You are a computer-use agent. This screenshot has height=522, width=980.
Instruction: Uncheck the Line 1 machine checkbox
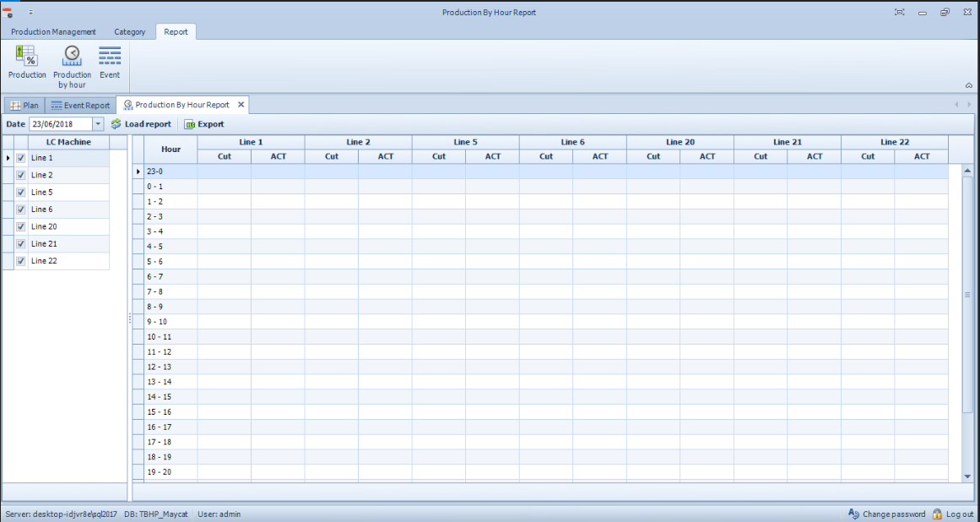[x=21, y=158]
